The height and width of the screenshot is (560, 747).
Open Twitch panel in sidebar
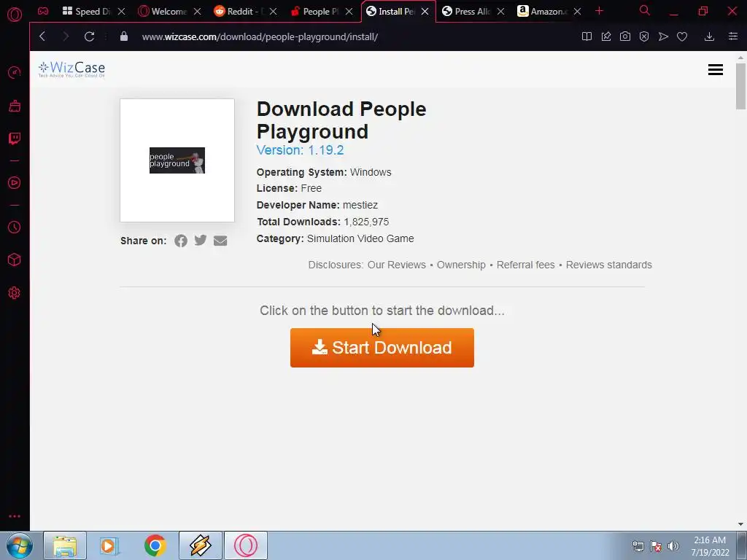15,139
